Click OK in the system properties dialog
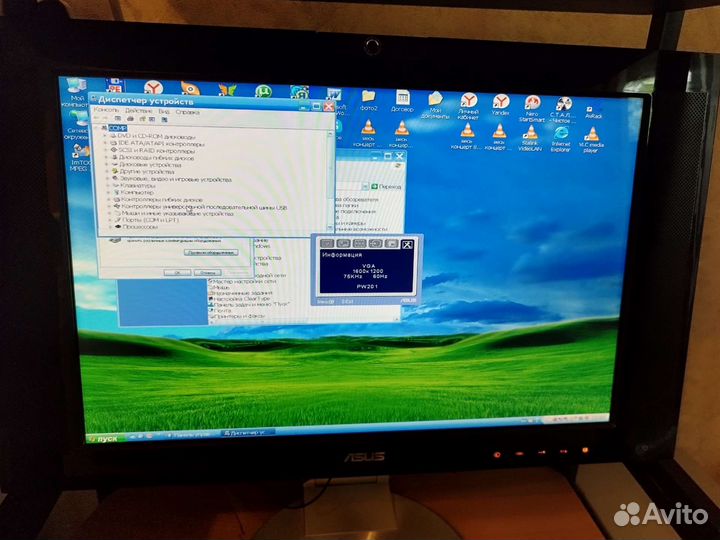Screen dimensions: 720x540 [x=177, y=273]
